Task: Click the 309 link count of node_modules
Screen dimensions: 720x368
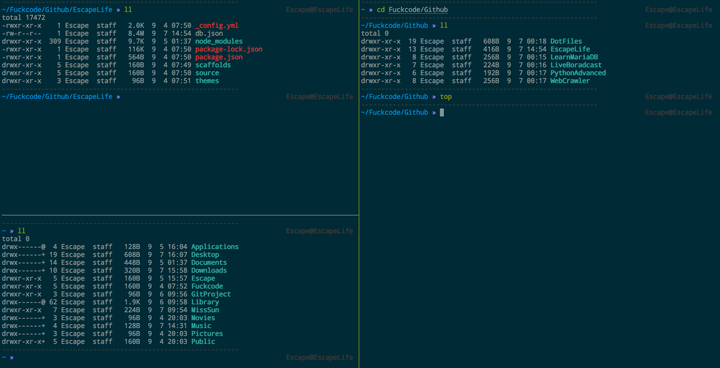Action: (55, 41)
